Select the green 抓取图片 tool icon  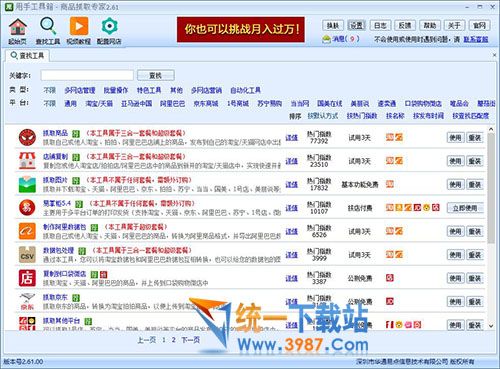click(x=27, y=184)
